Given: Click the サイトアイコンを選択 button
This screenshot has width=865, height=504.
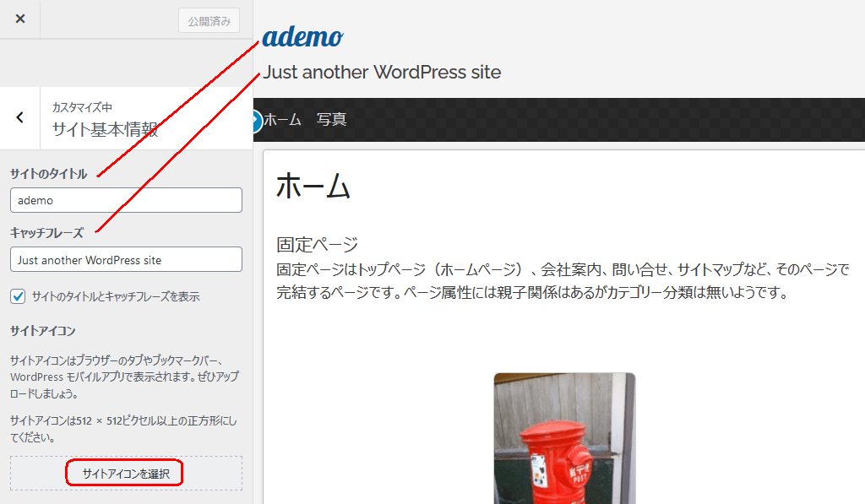Looking at the screenshot, I should (126, 473).
